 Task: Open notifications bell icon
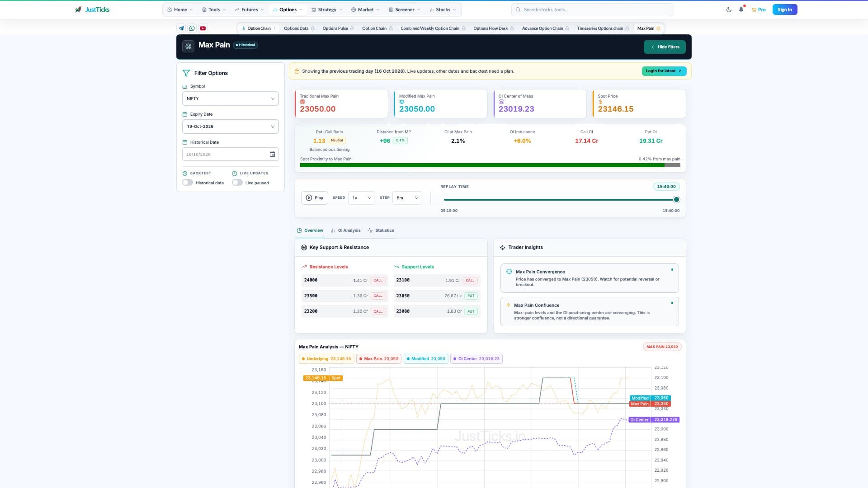pos(741,9)
